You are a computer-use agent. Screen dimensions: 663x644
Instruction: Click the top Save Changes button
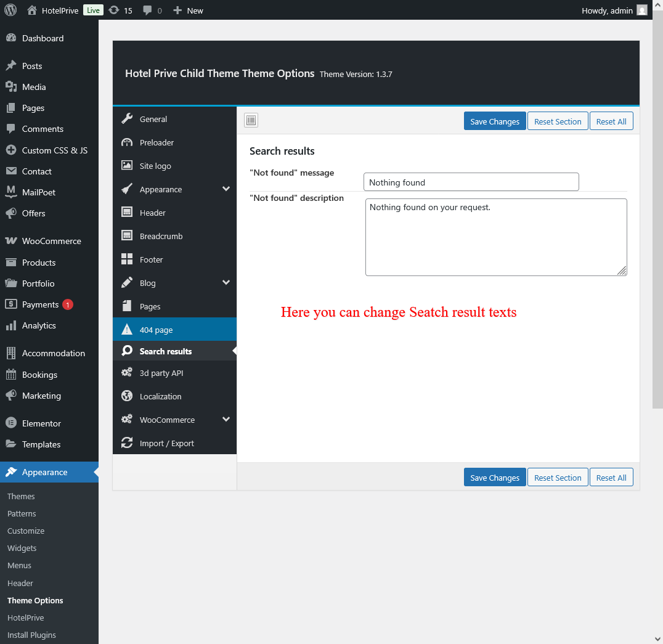(495, 121)
